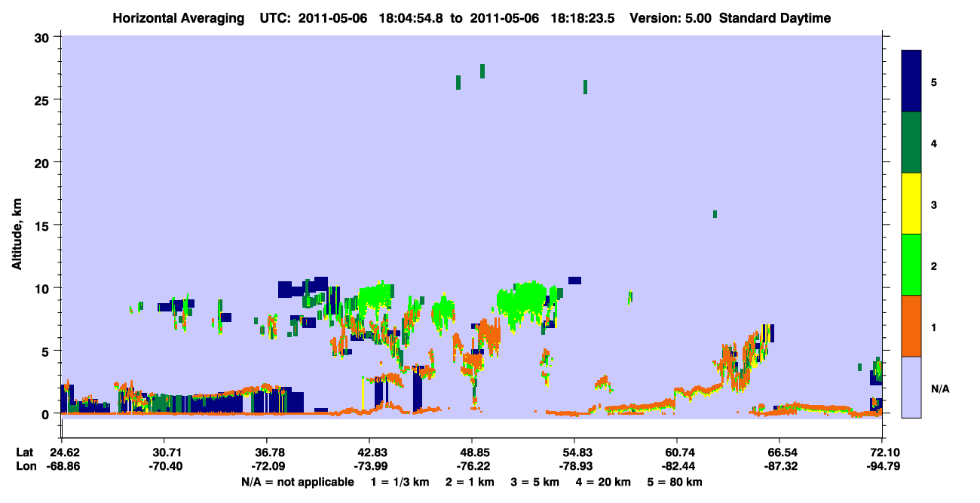Click the colorbar label 'N/A'
980x503 pixels.
click(939, 388)
